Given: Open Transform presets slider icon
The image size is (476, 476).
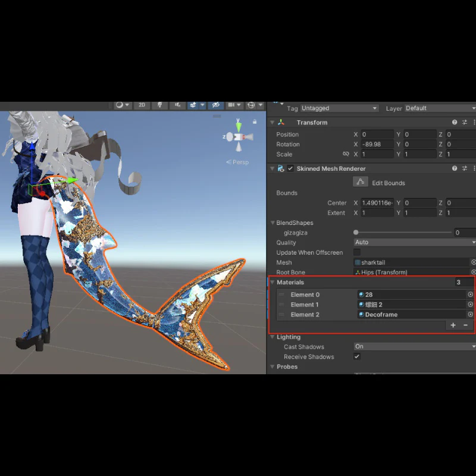Looking at the screenshot, I should (465, 123).
